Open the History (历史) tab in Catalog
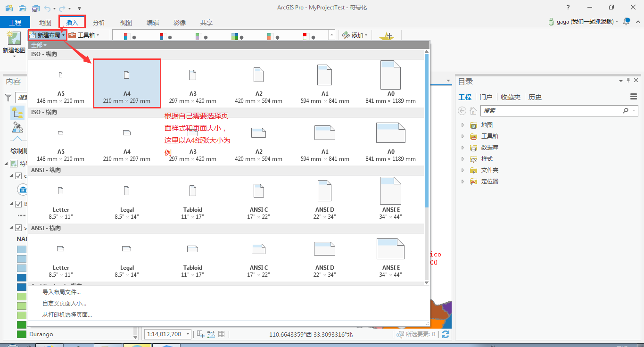Screen dimensions: 644x347 tap(535, 97)
